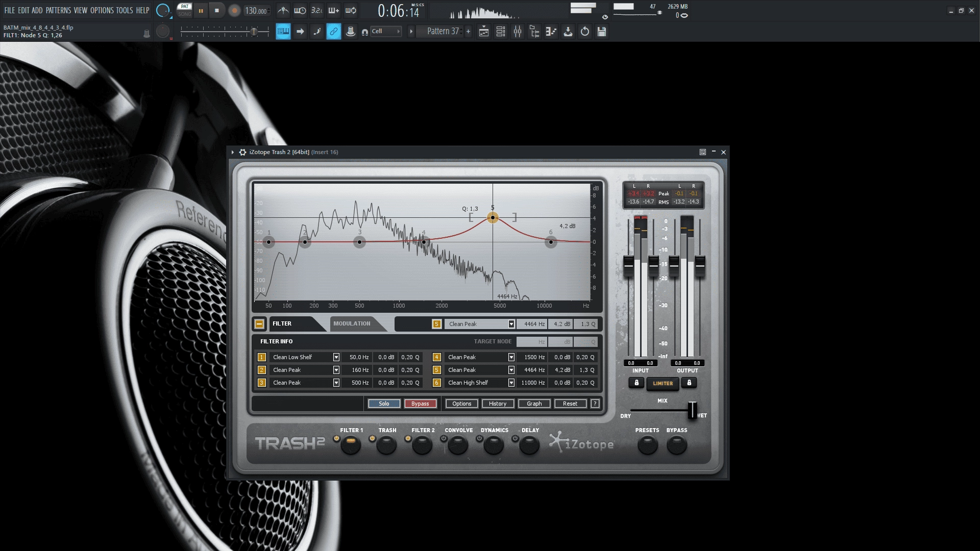980x551 pixels.
Task: Open the piano roll icon
Action: pyautogui.click(x=551, y=32)
